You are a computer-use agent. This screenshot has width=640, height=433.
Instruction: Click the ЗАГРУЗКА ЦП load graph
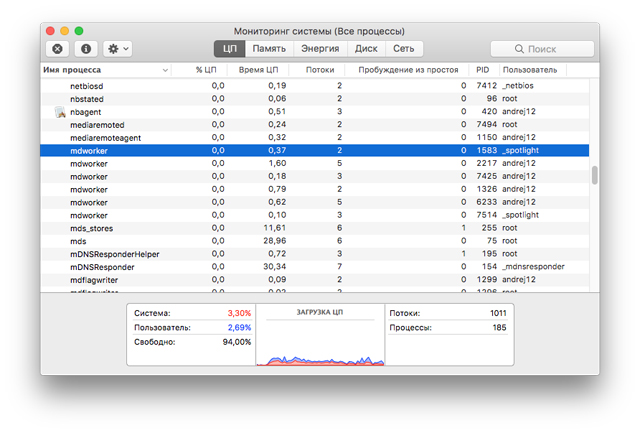pyautogui.click(x=320, y=345)
